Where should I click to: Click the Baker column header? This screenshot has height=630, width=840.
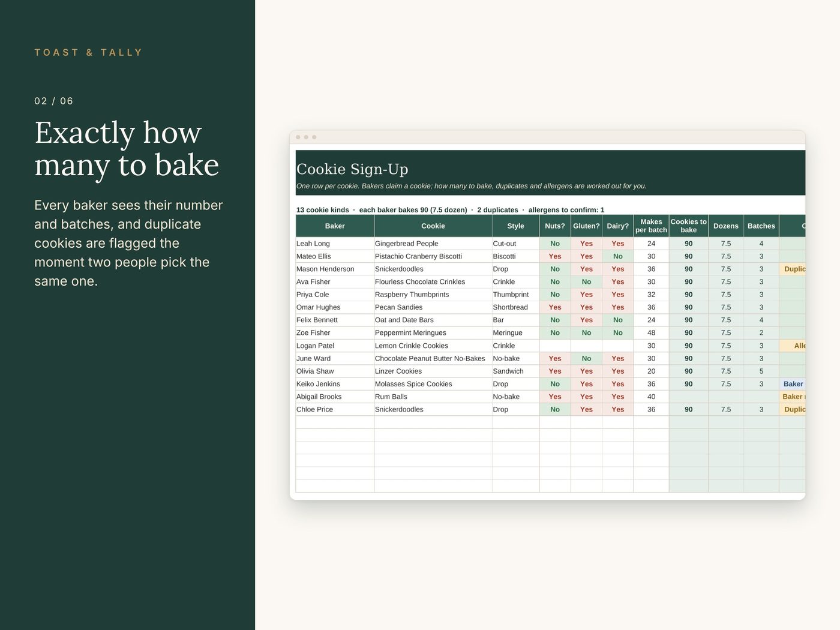335,226
